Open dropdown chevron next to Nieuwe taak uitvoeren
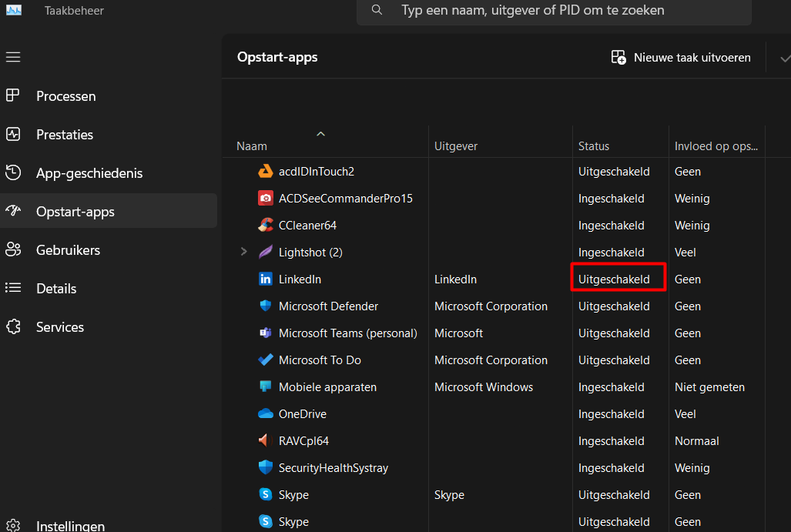The image size is (791, 532). [785, 59]
